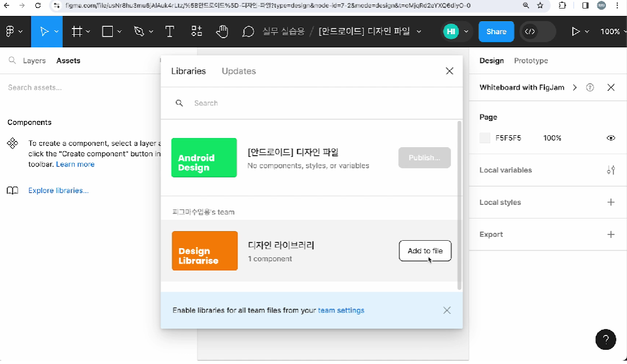Screen dimensions: 627x364
Task: Open the Resources components tool
Action: [196, 31]
